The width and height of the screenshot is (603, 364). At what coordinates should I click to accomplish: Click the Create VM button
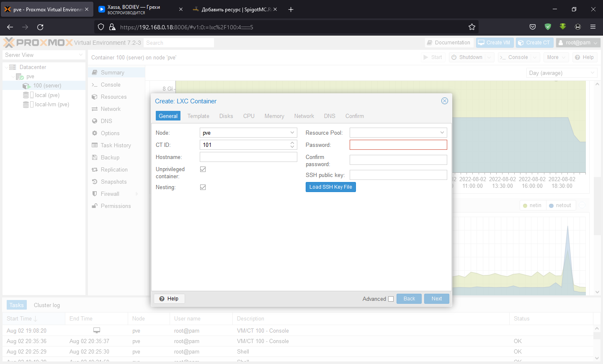pos(495,43)
